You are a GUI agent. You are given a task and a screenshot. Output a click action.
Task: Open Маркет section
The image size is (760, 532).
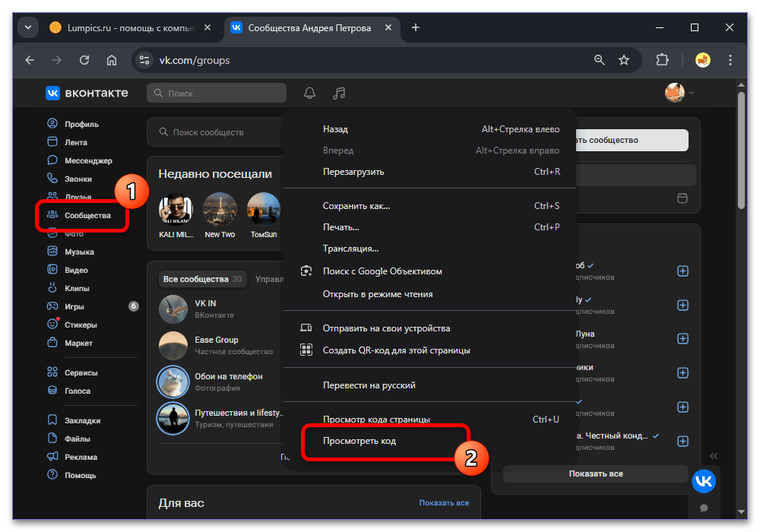[69, 343]
